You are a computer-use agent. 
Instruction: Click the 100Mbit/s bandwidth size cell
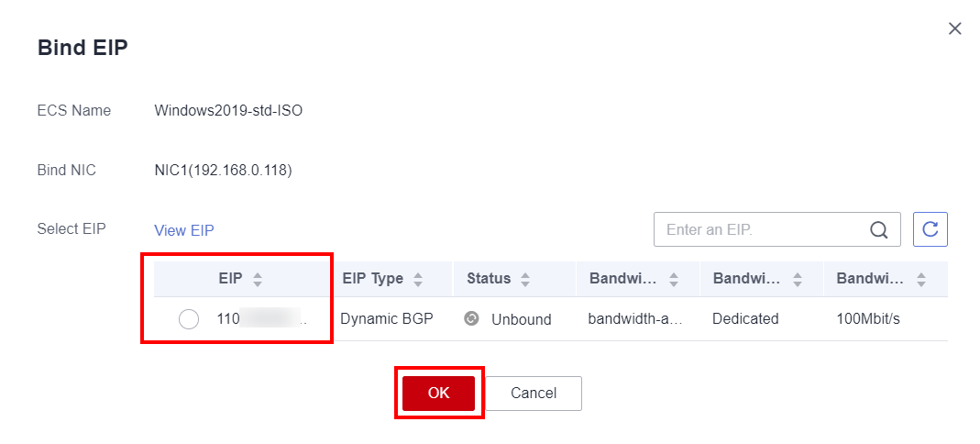tap(868, 319)
